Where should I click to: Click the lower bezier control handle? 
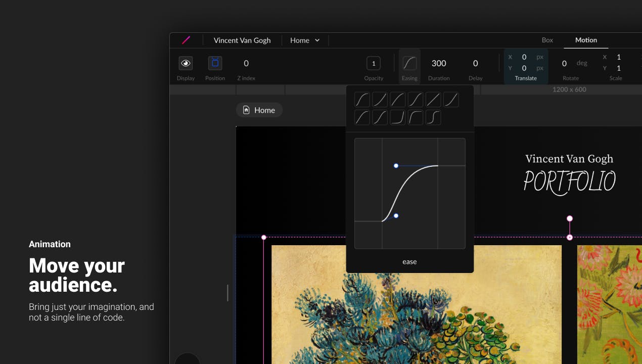[396, 216]
